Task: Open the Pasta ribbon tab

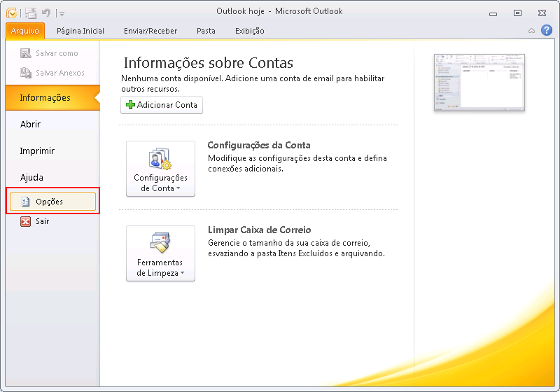Action: (x=206, y=31)
